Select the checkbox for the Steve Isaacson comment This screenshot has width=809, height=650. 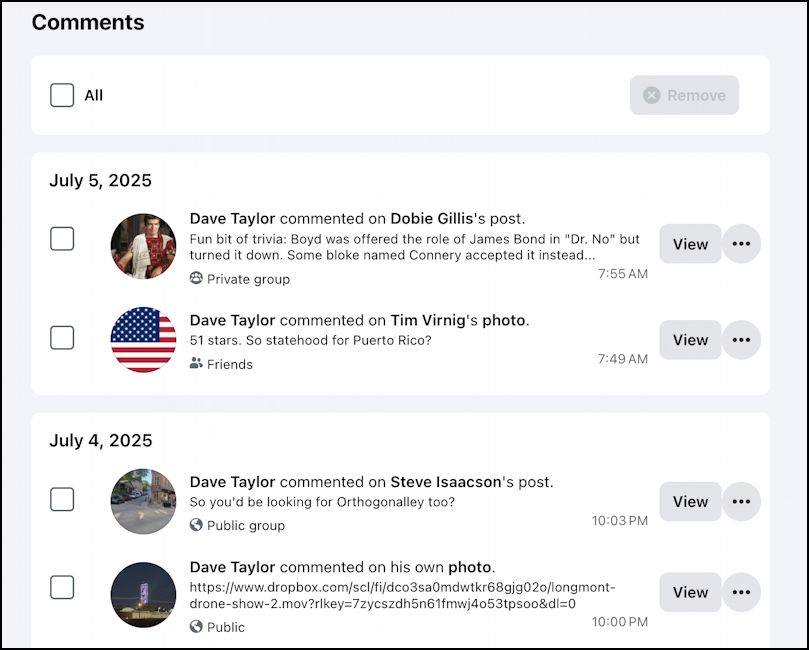62,499
